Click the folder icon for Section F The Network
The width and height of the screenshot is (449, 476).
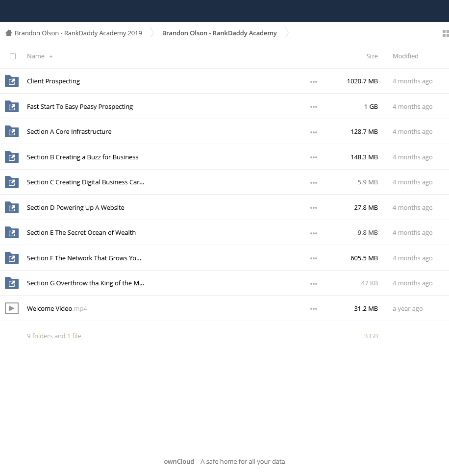[x=12, y=258]
